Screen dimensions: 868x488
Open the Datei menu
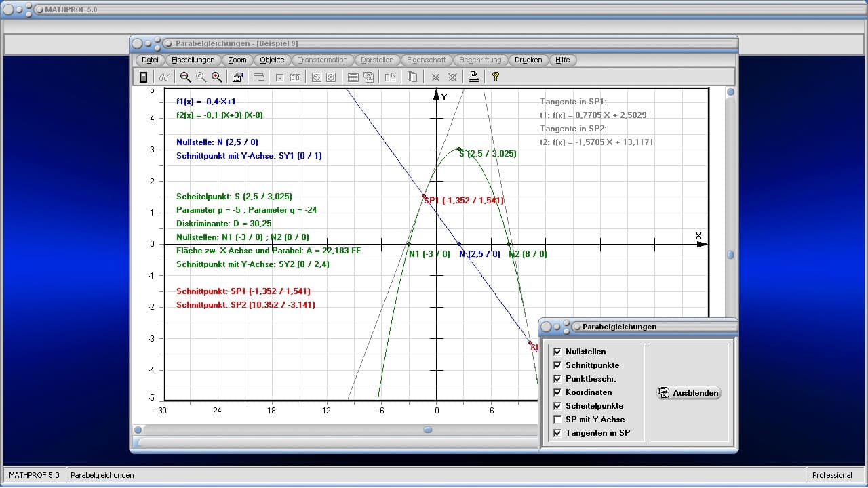tap(150, 60)
